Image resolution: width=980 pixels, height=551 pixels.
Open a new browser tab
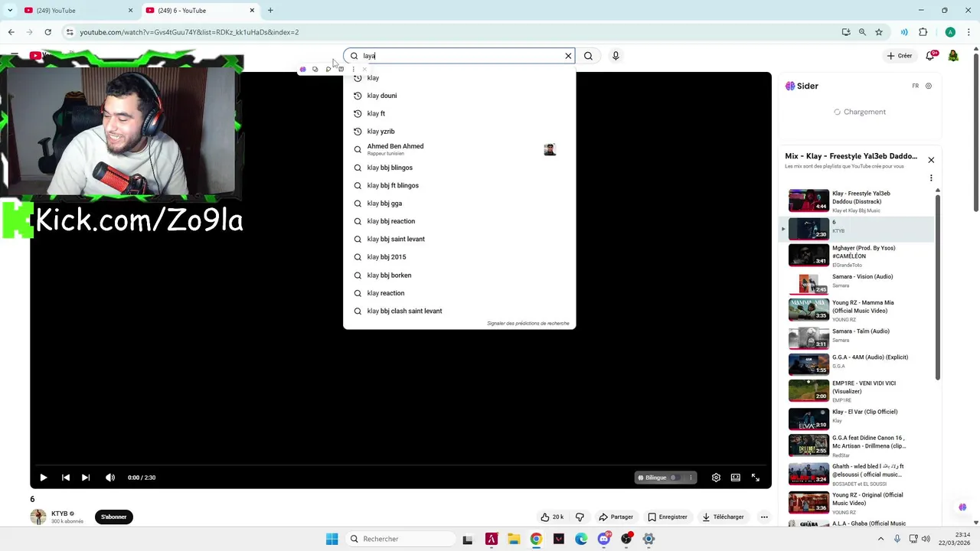(x=270, y=11)
